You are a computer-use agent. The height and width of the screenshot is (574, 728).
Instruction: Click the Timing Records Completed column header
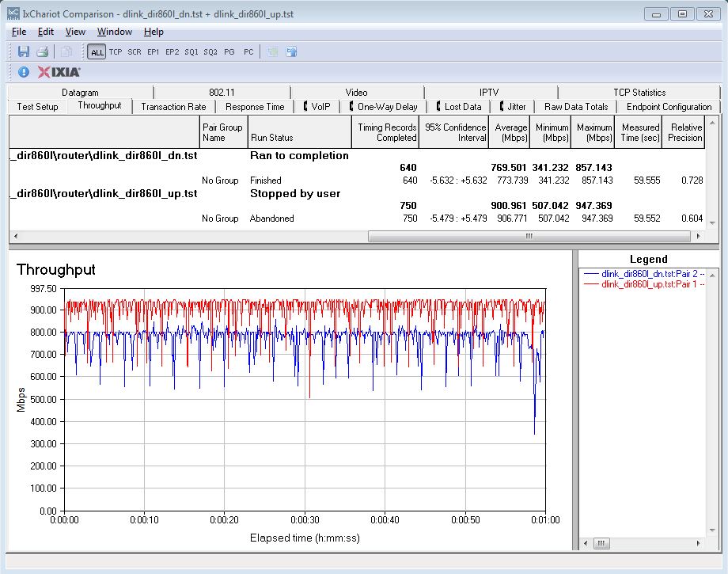(x=385, y=132)
